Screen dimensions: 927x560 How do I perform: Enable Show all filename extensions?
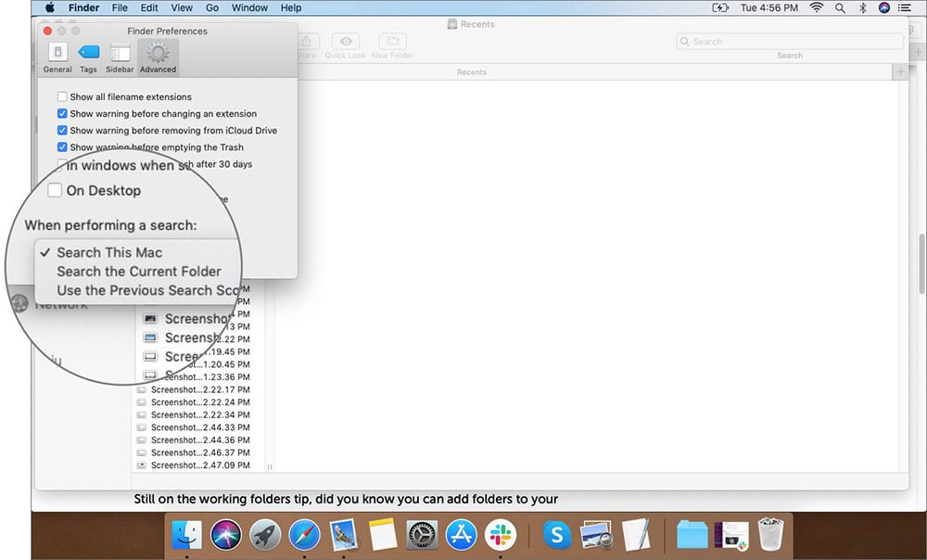click(x=61, y=96)
